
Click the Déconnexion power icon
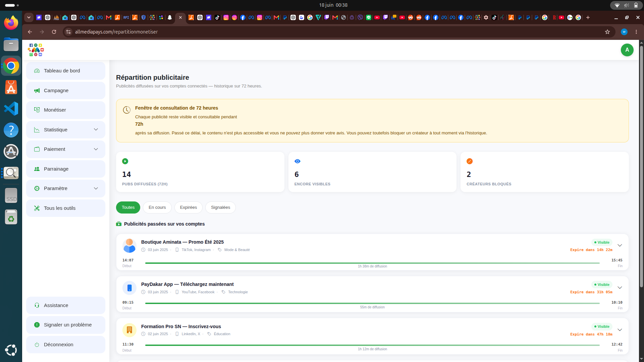(37, 345)
